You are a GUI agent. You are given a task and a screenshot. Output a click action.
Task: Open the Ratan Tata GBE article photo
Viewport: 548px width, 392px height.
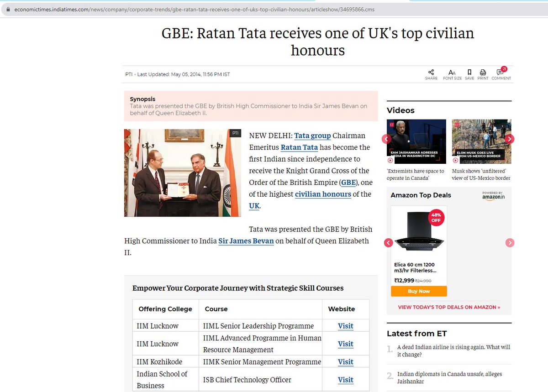pos(183,173)
